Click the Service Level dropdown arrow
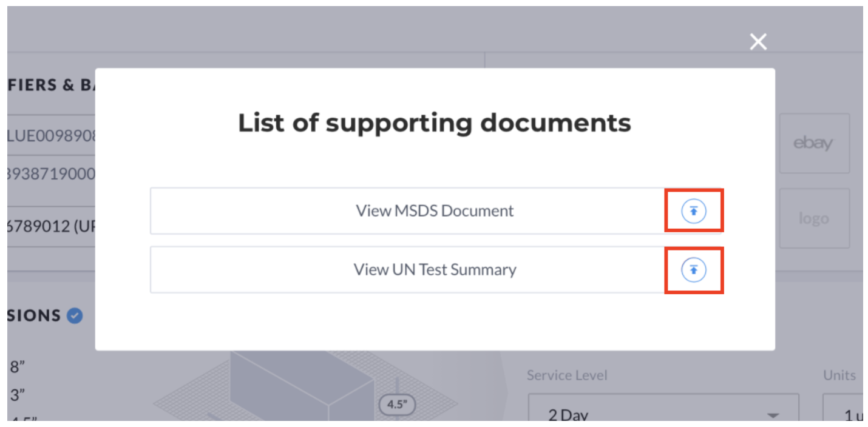This screenshot has height=427, width=868. 773,416
